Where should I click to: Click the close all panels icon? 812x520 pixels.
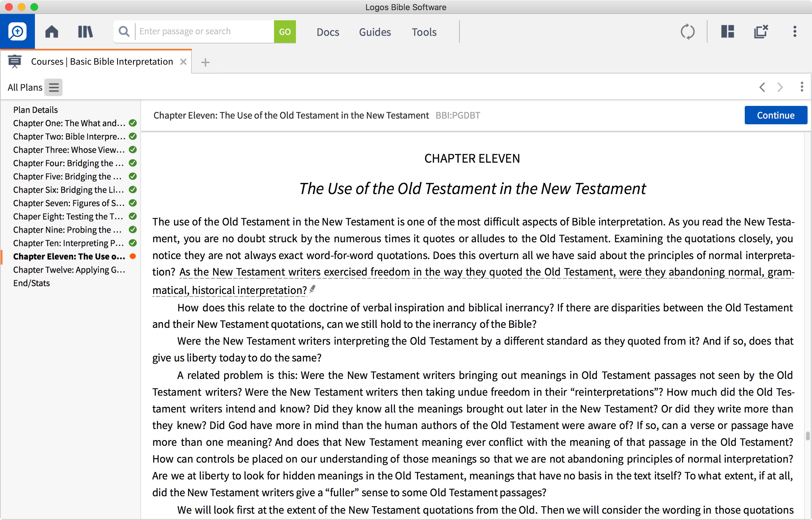coord(761,31)
